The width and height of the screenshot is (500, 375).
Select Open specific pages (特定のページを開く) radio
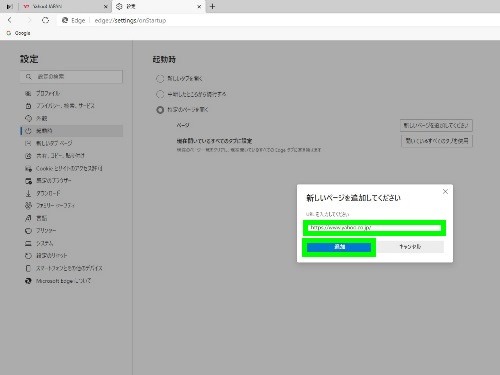click(160, 110)
